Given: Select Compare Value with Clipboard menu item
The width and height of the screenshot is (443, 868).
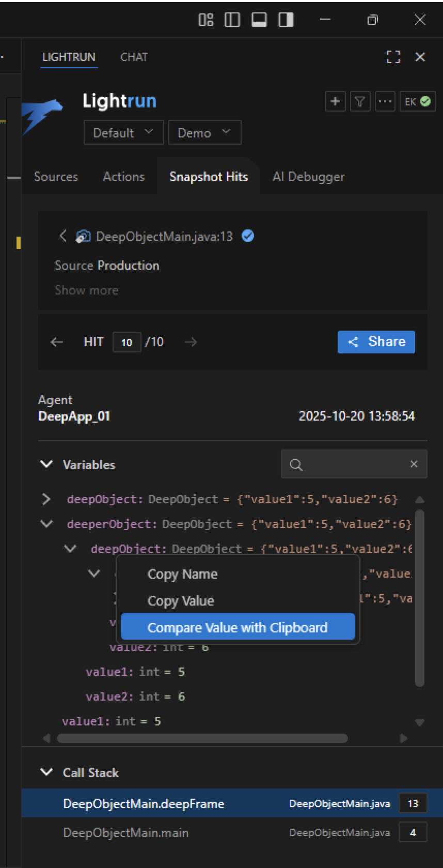Looking at the screenshot, I should (x=238, y=627).
